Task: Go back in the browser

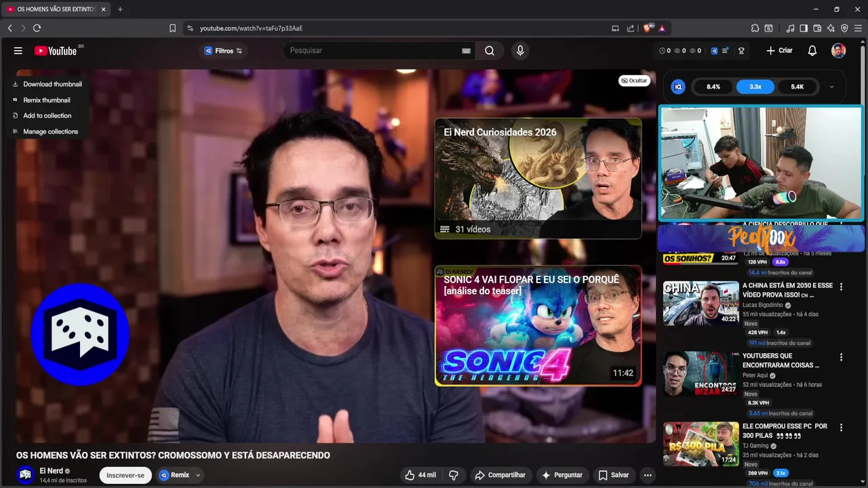Action: [x=9, y=28]
